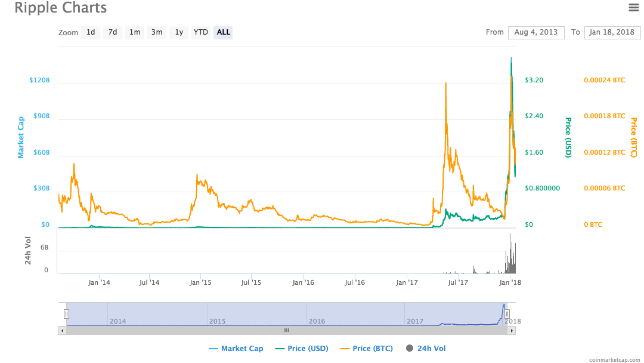644x363 pixels.
Task: Click the 2017 label in navigator
Action: pyautogui.click(x=415, y=321)
